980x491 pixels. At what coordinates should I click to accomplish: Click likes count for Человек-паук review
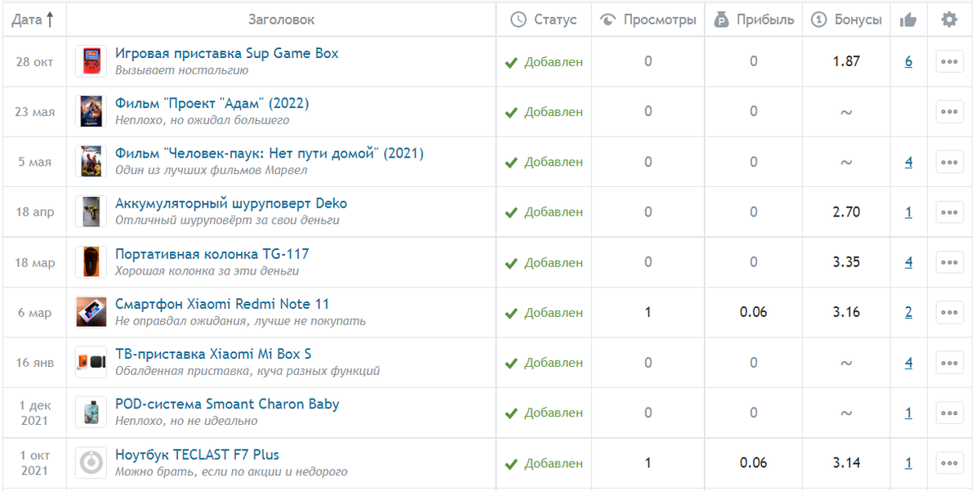point(908,162)
